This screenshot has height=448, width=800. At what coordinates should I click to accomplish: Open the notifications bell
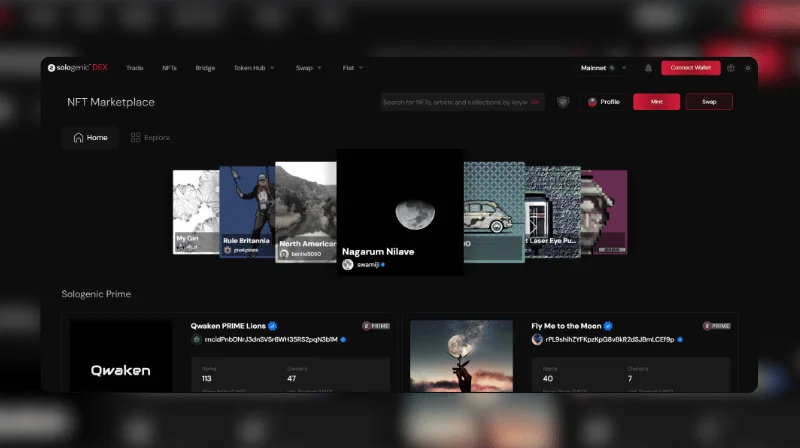[648, 68]
